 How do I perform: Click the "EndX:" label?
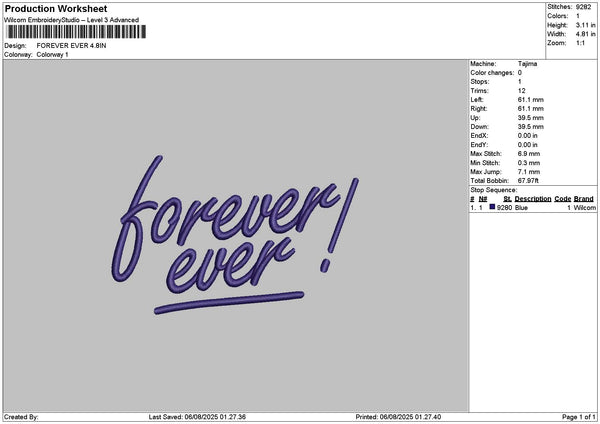[479, 136]
